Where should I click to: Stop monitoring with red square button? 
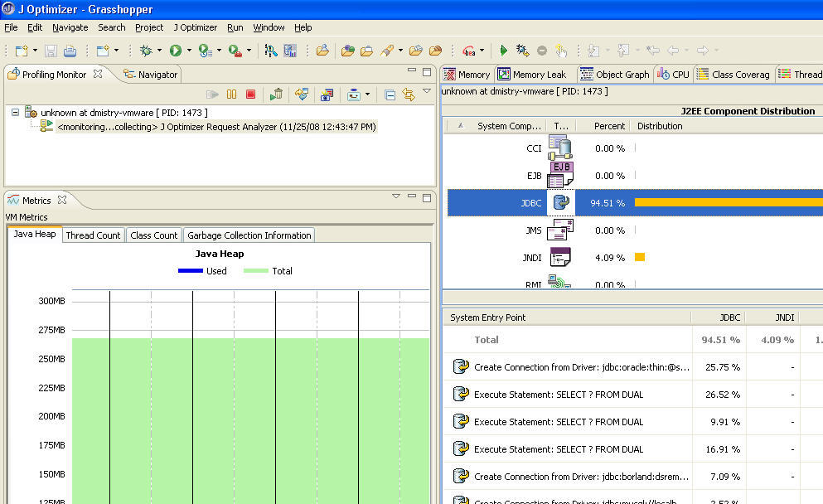coord(251,94)
